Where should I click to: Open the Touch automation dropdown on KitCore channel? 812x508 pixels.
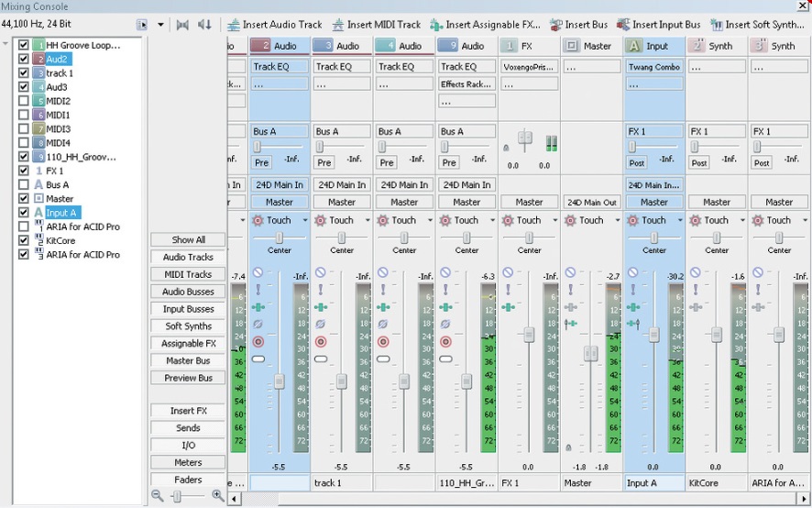click(743, 220)
